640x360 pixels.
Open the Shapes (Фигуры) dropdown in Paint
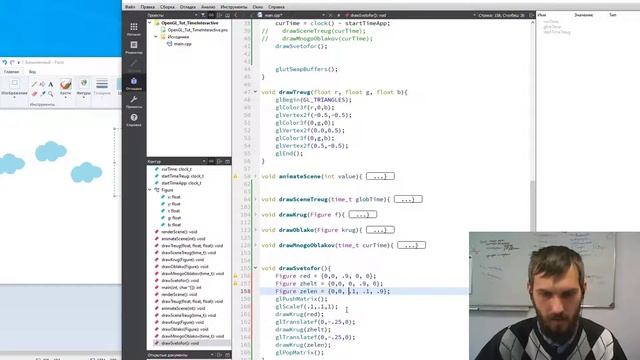(x=84, y=88)
